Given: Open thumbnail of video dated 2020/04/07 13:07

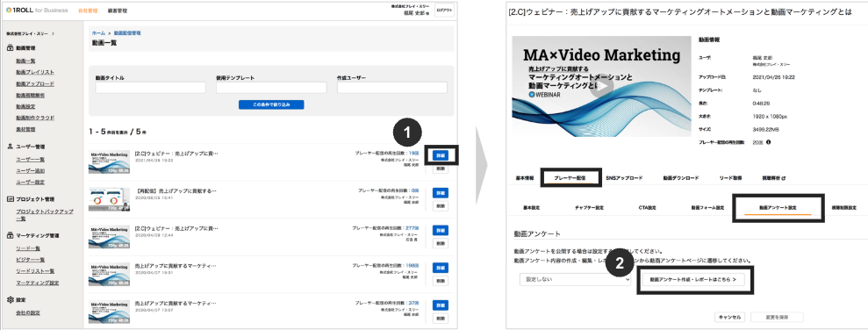Looking at the screenshot, I should click(110, 312).
